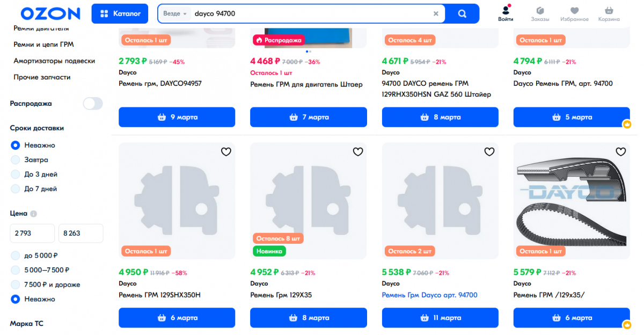Favorite the 4 952 ₽ product heart
Viewport: 644px width, 335px height.
[358, 152]
